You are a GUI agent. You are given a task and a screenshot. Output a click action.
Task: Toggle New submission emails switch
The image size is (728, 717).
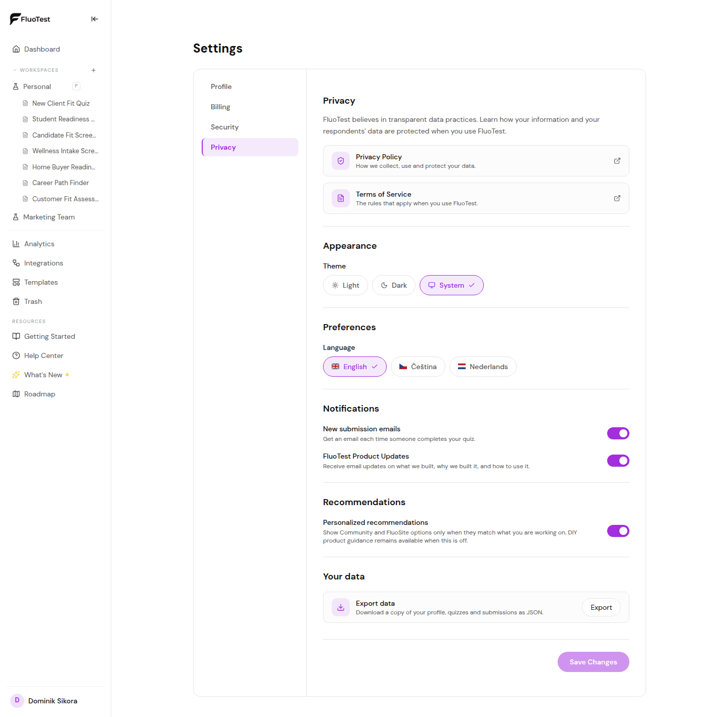618,433
